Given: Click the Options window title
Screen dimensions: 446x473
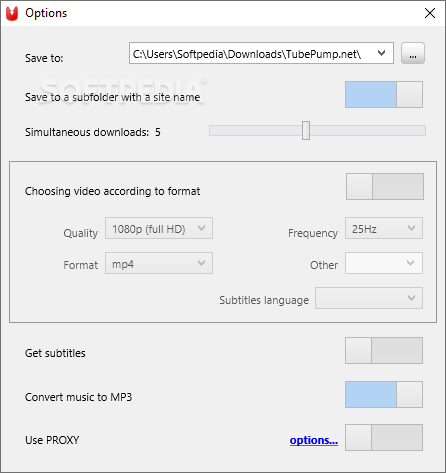Looking at the screenshot, I should 46,13.
